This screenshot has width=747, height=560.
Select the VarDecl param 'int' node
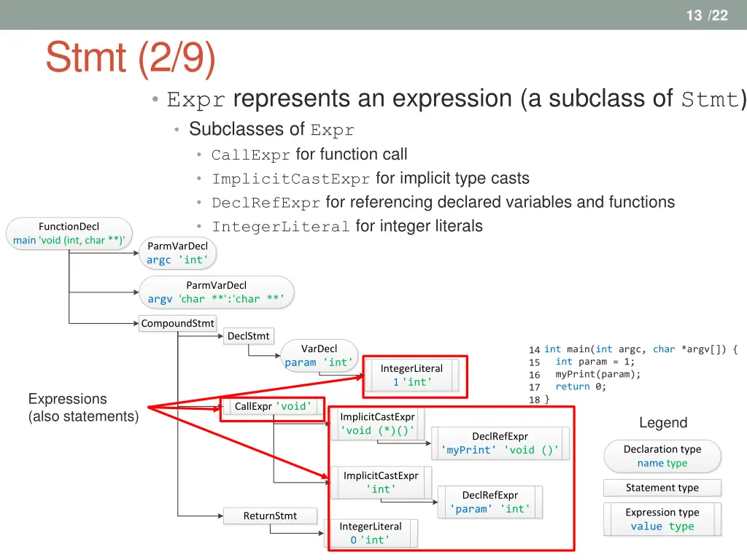coord(320,355)
